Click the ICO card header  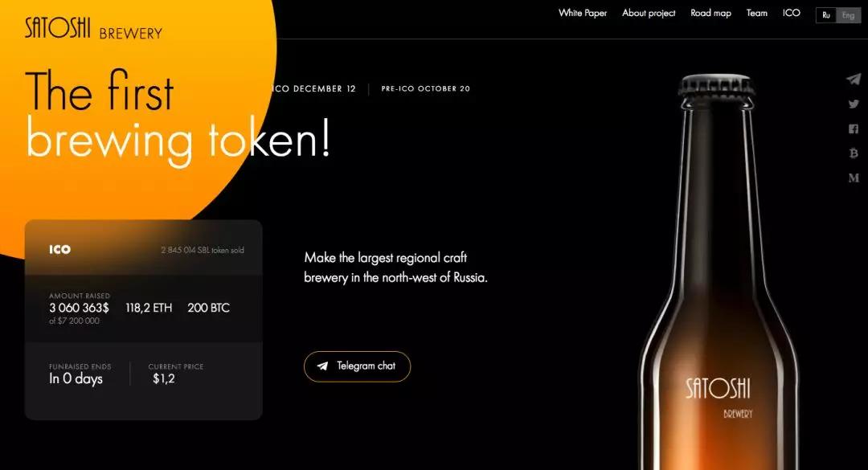(x=143, y=249)
